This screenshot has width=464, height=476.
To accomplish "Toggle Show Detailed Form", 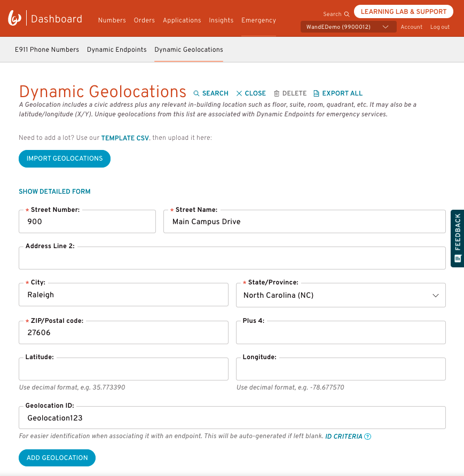I will coord(54,192).
